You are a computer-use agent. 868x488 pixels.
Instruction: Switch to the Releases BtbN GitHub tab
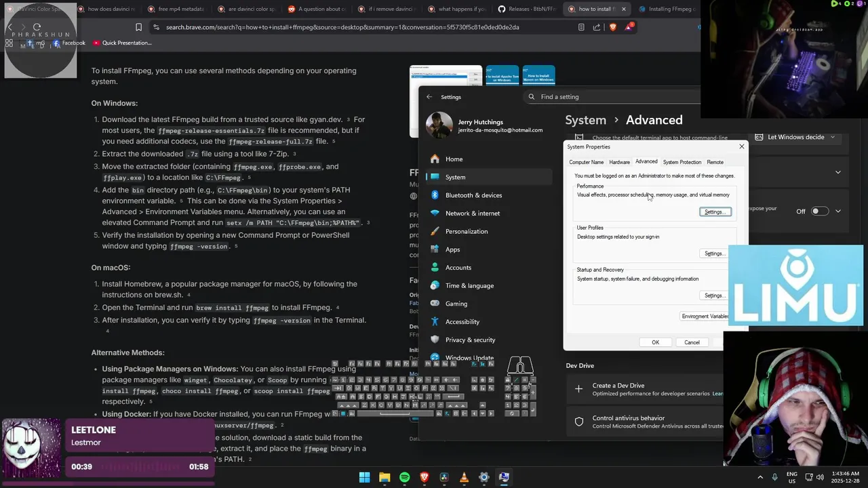click(526, 9)
